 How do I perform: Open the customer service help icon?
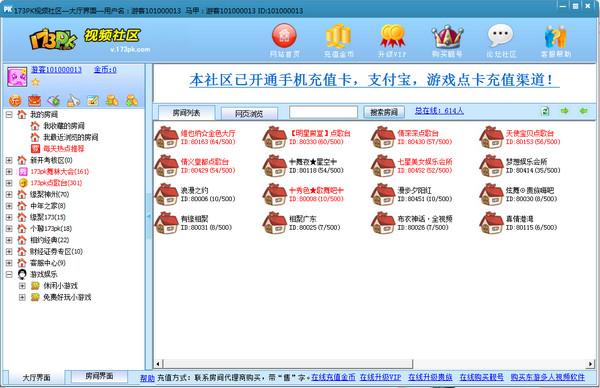click(556, 37)
